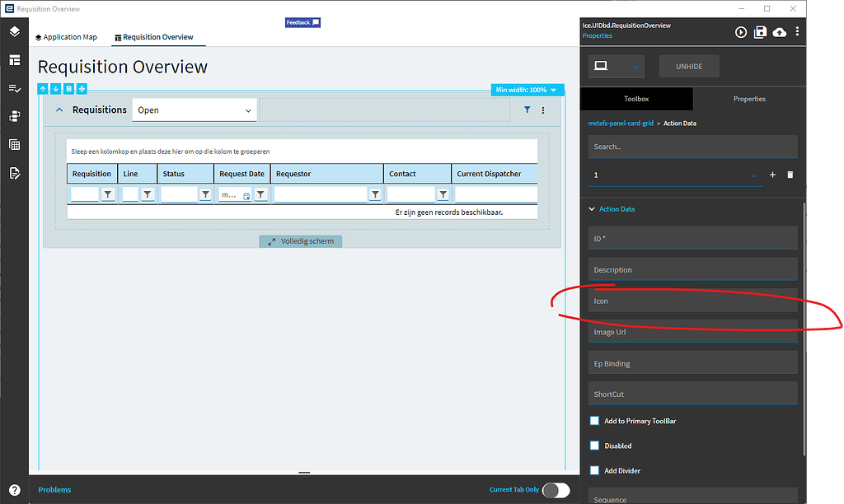This screenshot has height=504, width=844.
Task: Select the Toolbox tab in the right panel
Action: (x=635, y=98)
